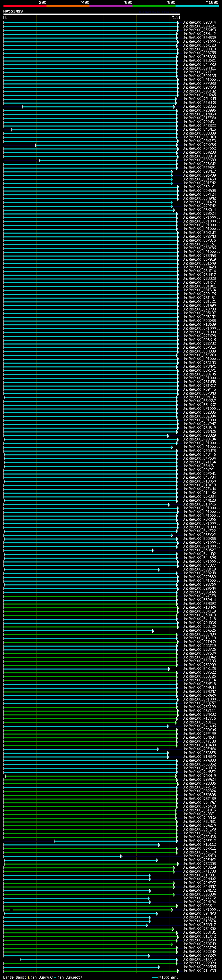Select the UniRef100_Q5JKU5 label
Screen dimensions: 222x980
[x=199, y=99]
